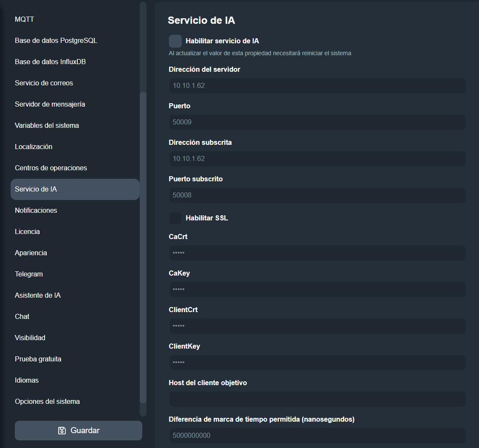Click the Puerto subscrito input field

[317, 195]
